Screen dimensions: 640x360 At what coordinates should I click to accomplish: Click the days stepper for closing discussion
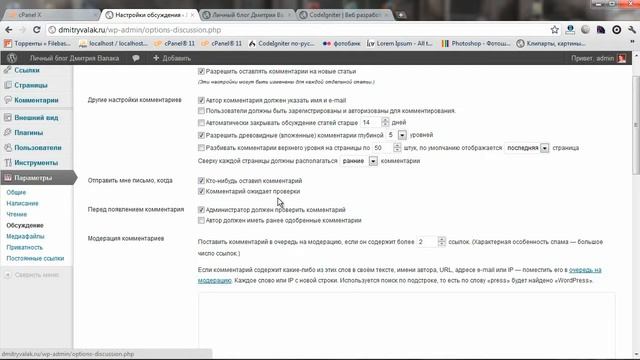pyautogui.click(x=385, y=122)
